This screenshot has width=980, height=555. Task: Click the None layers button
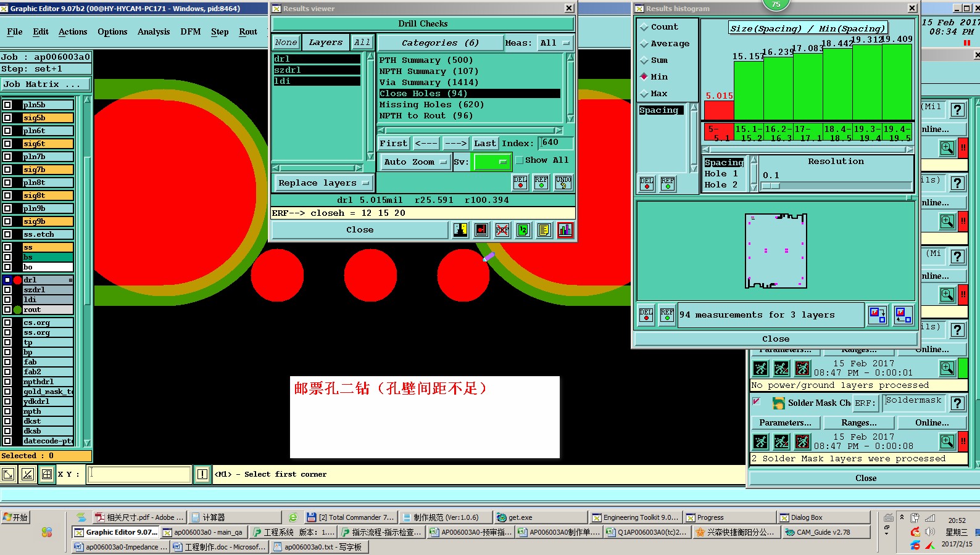286,43
